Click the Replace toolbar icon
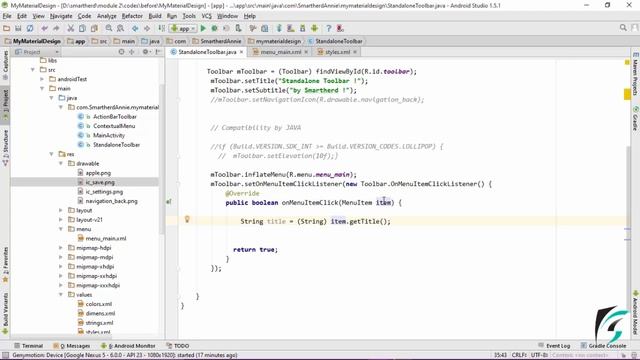The image size is (640, 360). pyautogui.click(x=120, y=28)
